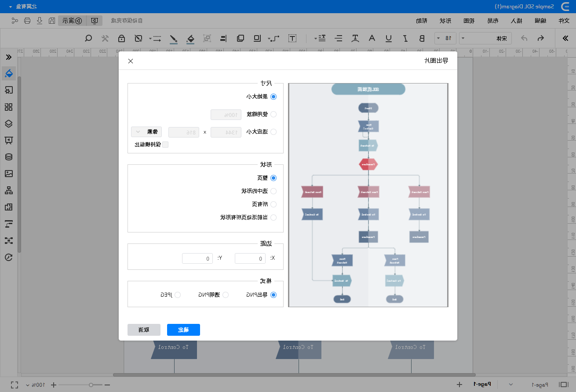Open the magnifier search icon in toolbar
The height and width of the screenshot is (392, 576).
[88, 38]
